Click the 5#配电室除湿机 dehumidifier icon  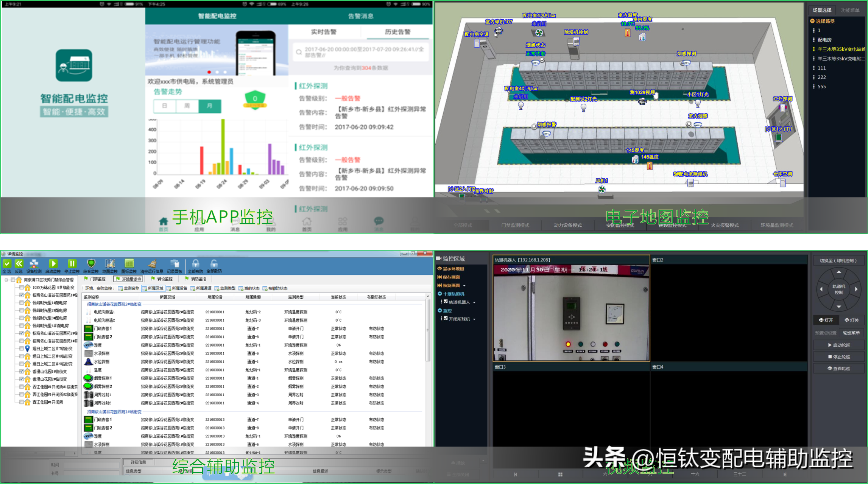[x=690, y=183]
